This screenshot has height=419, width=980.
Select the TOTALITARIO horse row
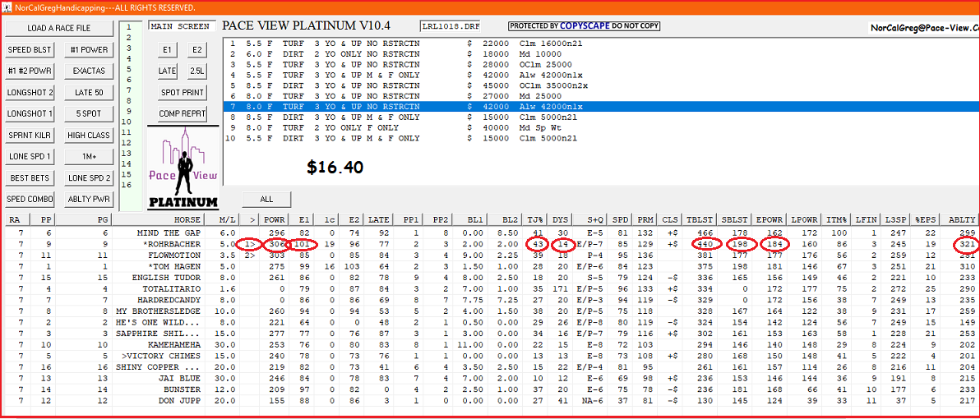[x=490, y=288]
